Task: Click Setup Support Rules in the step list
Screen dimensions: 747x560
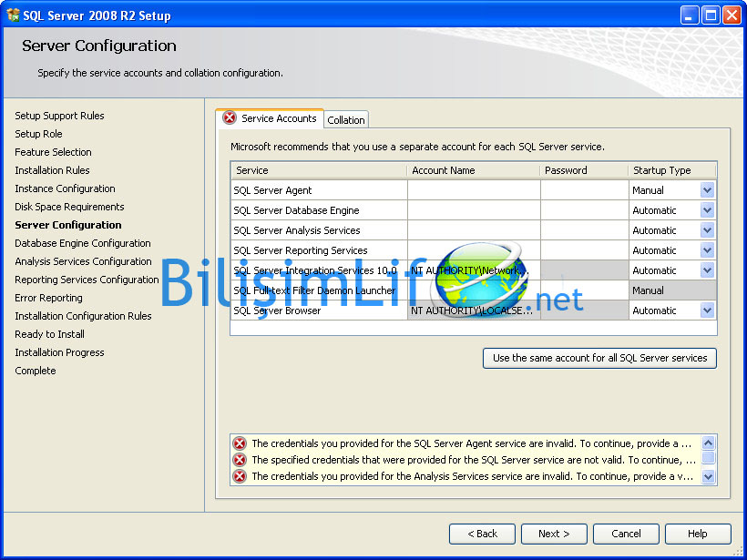Action: click(x=59, y=116)
